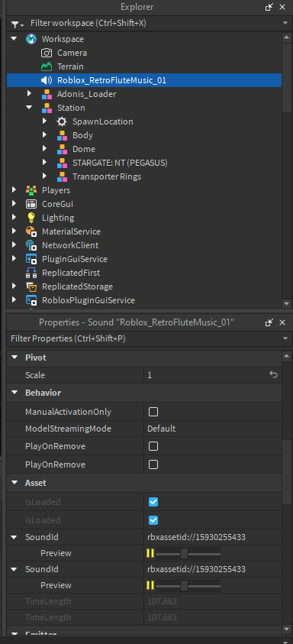This screenshot has width=293, height=644.
Task: Select the 'Terrain' label in the tree
Action: coord(70,66)
